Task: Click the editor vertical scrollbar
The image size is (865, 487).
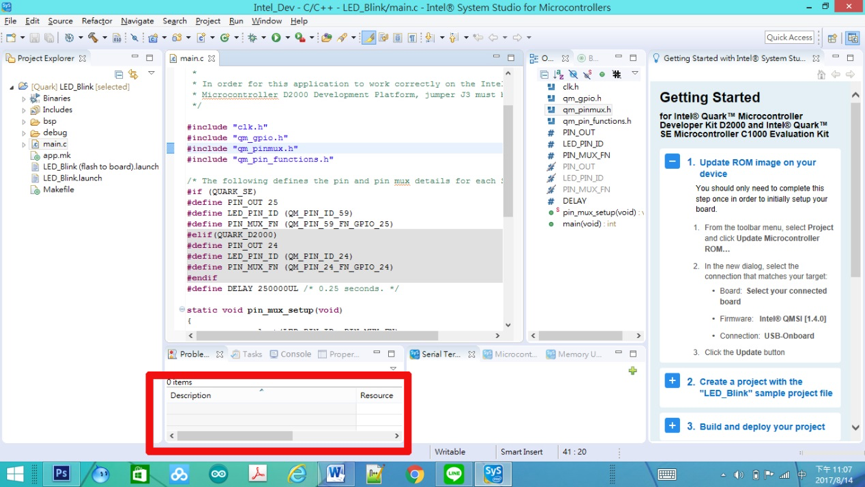Action: click(508, 160)
